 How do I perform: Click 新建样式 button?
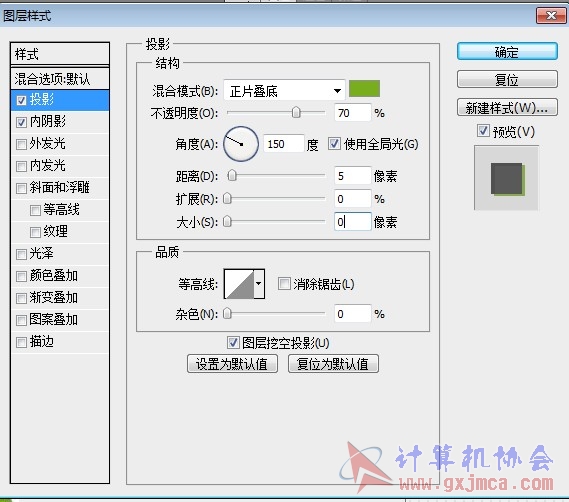click(507, 108)
